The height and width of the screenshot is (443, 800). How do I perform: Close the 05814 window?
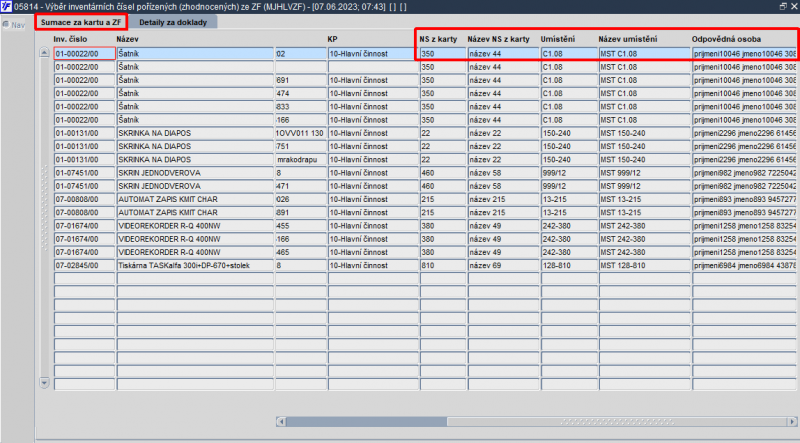click(x=794, y=7)
